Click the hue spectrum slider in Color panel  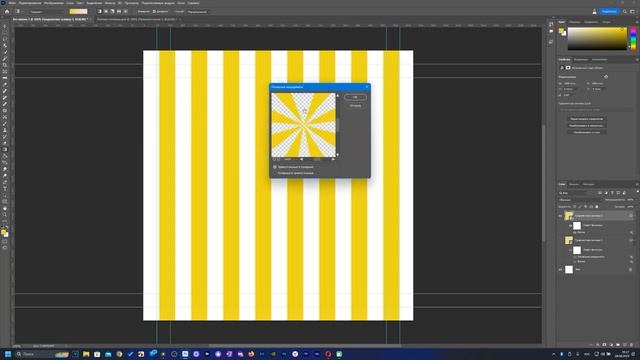(x=633, y=39)
